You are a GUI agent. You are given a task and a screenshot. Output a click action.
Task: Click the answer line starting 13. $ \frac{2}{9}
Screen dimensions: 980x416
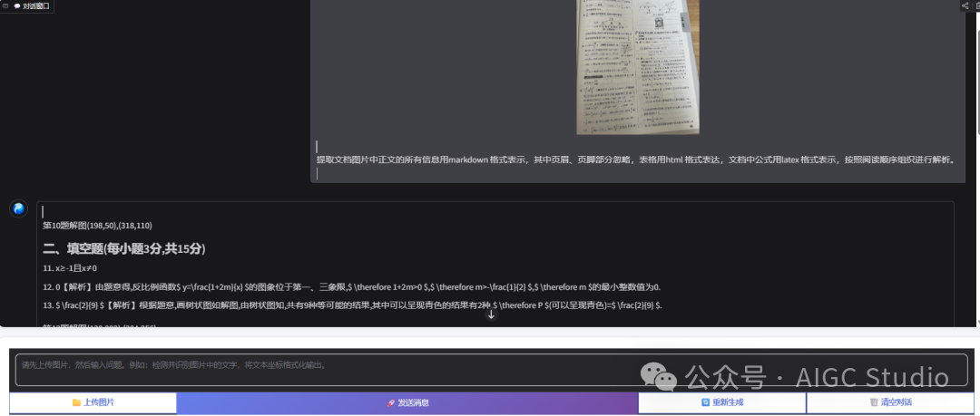tap(352, 305)
